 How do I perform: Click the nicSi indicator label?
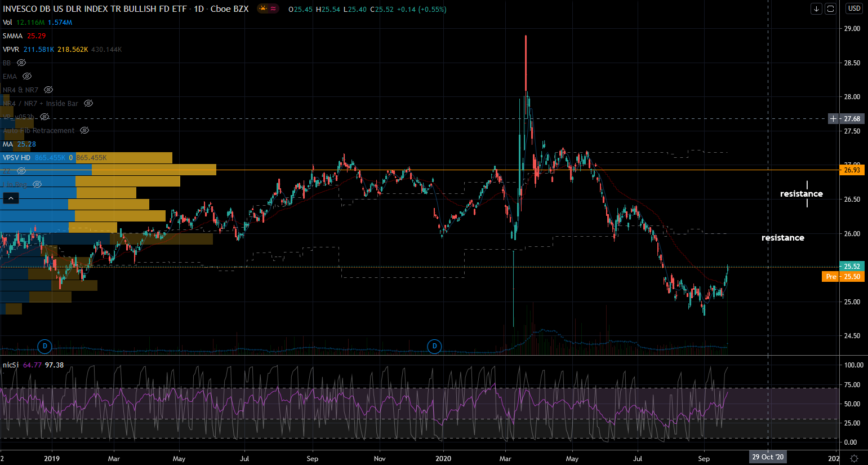11,365
